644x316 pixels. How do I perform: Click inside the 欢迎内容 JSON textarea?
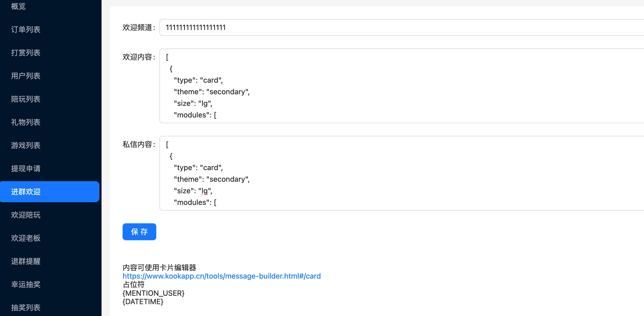tap(395, 86)
